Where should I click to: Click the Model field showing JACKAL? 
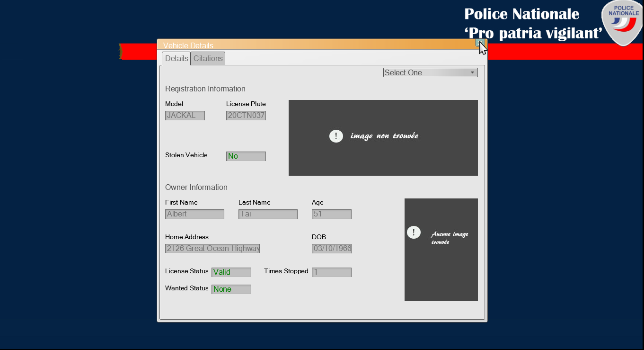coord(185,116)
